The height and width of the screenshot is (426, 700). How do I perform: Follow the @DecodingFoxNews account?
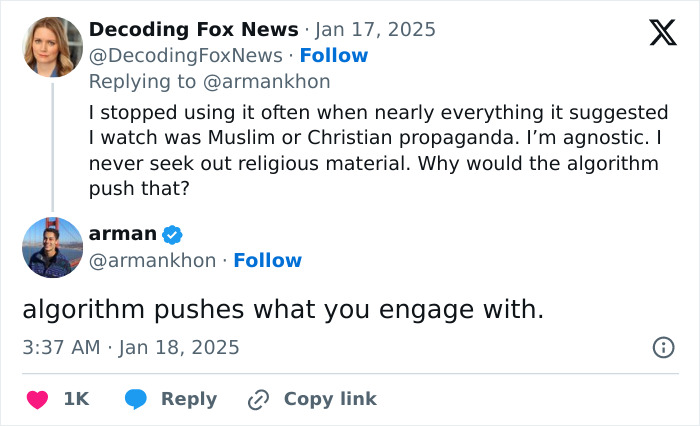point(334,55)
